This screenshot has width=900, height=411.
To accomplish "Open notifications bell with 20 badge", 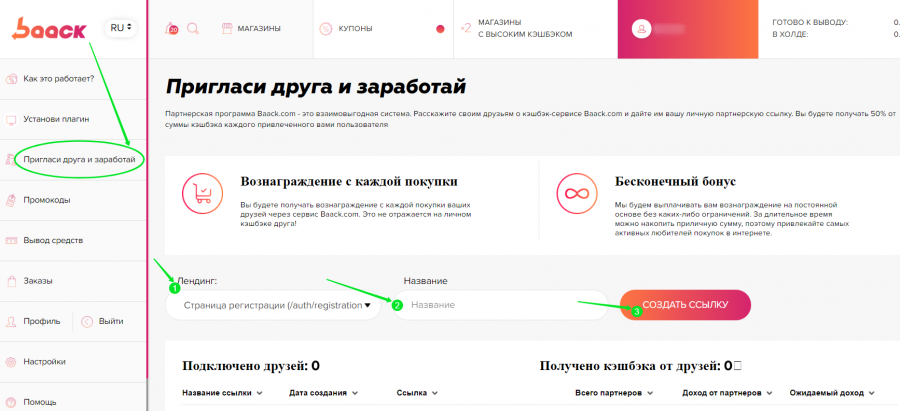I will [171, 28].
